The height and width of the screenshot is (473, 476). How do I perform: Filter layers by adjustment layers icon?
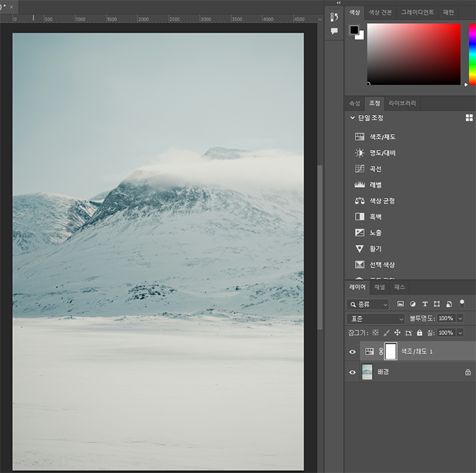tap(413, 304)
